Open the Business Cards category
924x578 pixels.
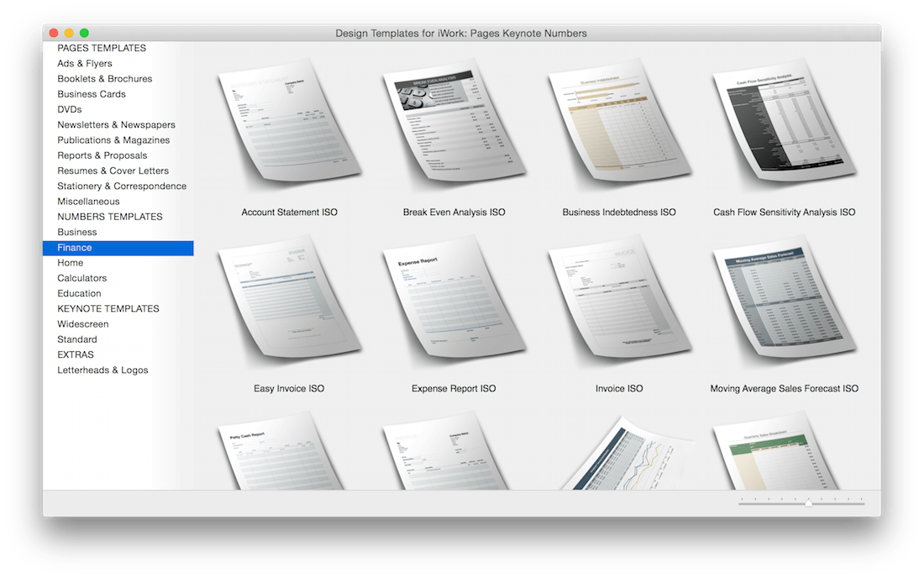click(x=92, y=94)
